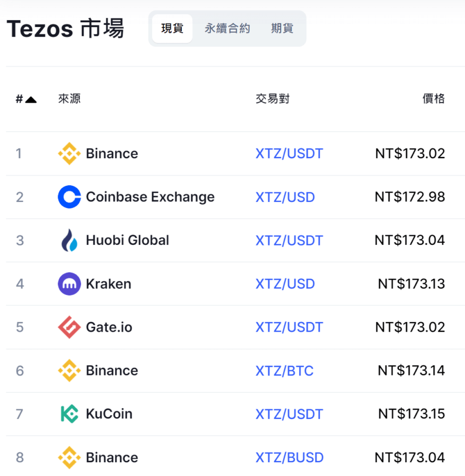The width and height of the screenshot is (465, 476).
Task: Click the Binance logo in row 1
Action: (x=69, y=153)
